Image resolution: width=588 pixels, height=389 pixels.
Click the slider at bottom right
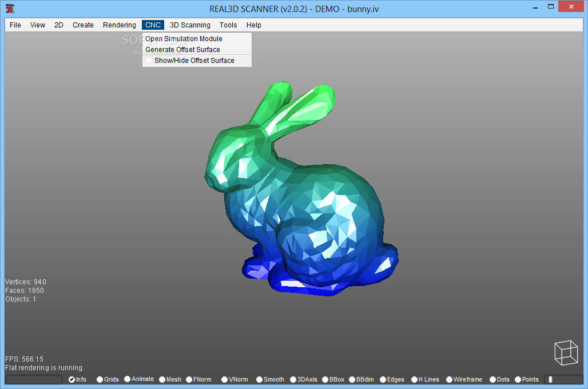pyautogui.click(x=563, y=379)
